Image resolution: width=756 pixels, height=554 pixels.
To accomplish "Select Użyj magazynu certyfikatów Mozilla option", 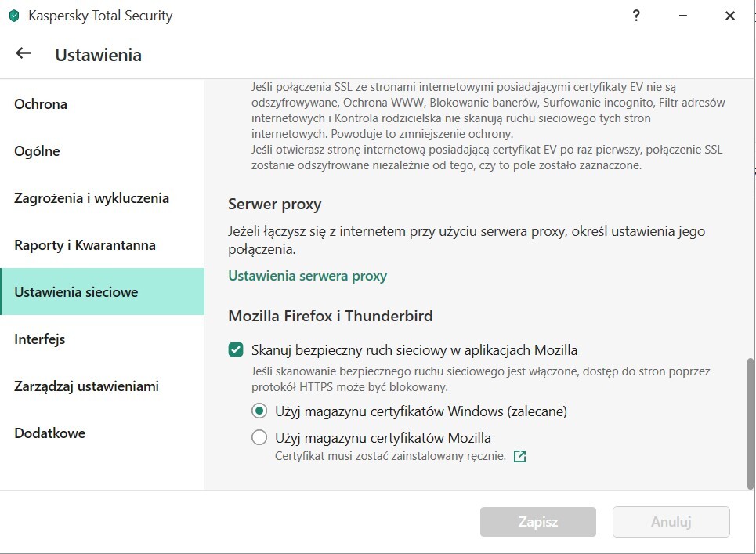I will tap(259, 438).
